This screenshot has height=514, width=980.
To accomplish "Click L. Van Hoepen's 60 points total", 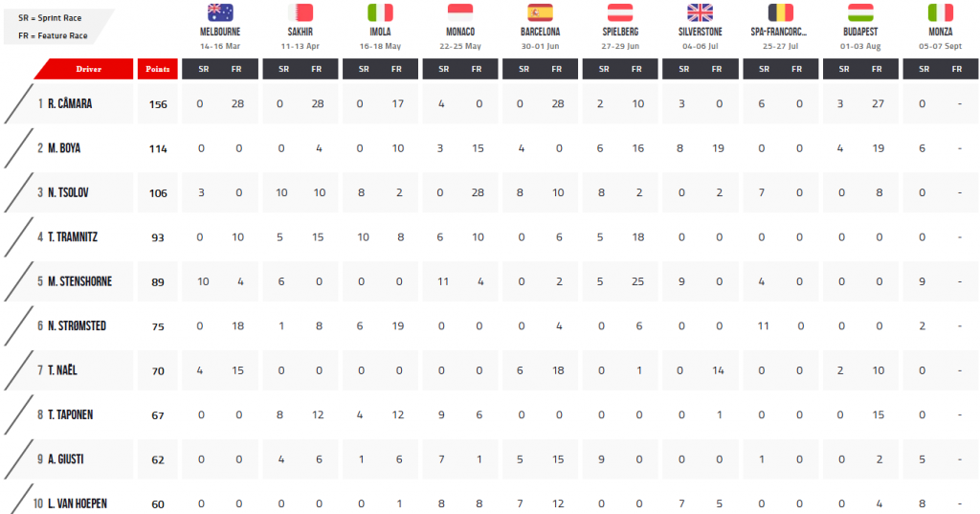I will point(158,504).
